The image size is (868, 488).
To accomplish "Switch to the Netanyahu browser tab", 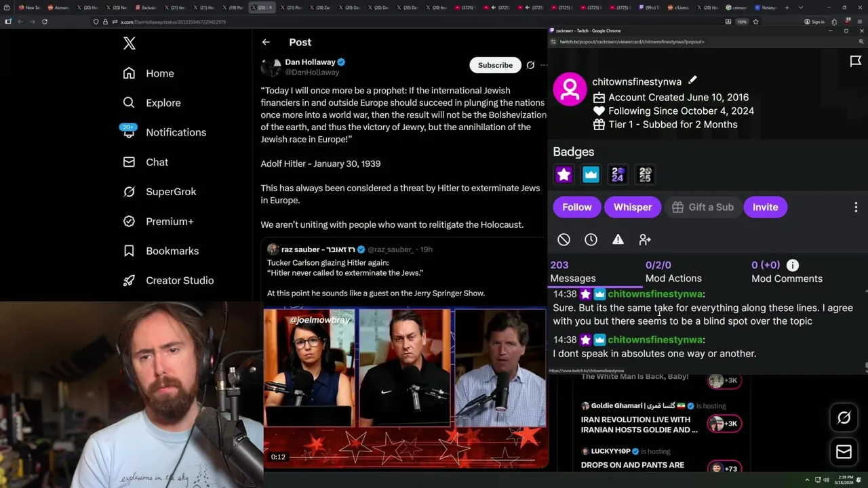I will [x=766, y=7].
